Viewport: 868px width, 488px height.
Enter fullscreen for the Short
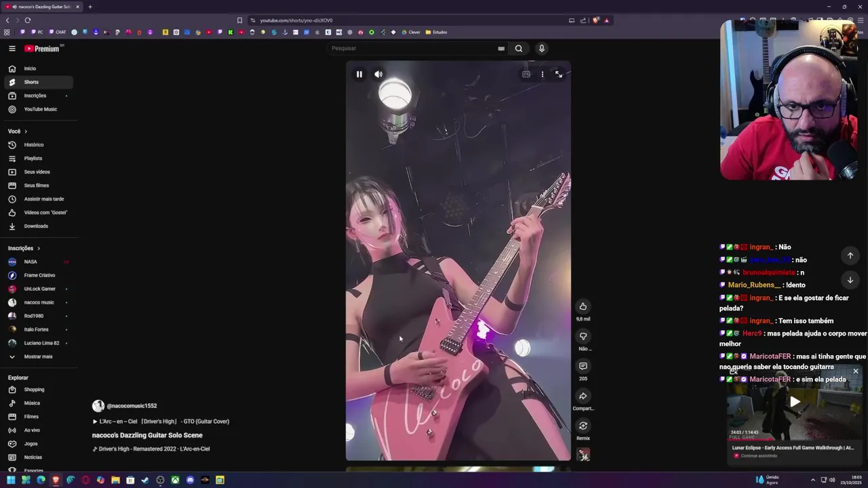pyautogui.click(x=559, y=75)
